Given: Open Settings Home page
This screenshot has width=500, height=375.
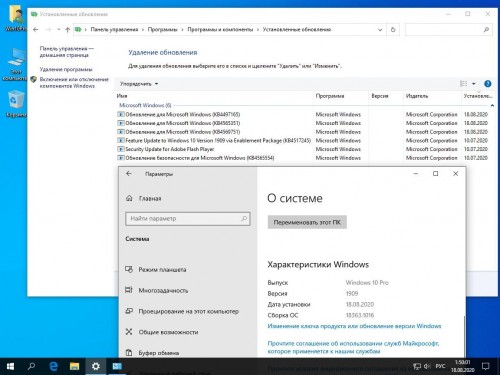Looking at the screenshot, I should tap(144, 198).
